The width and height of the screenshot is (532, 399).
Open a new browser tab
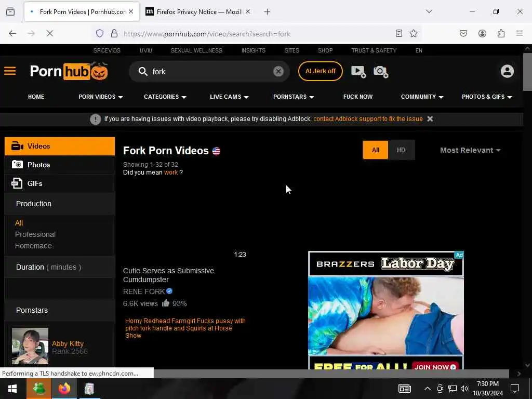tap(267, 12)
